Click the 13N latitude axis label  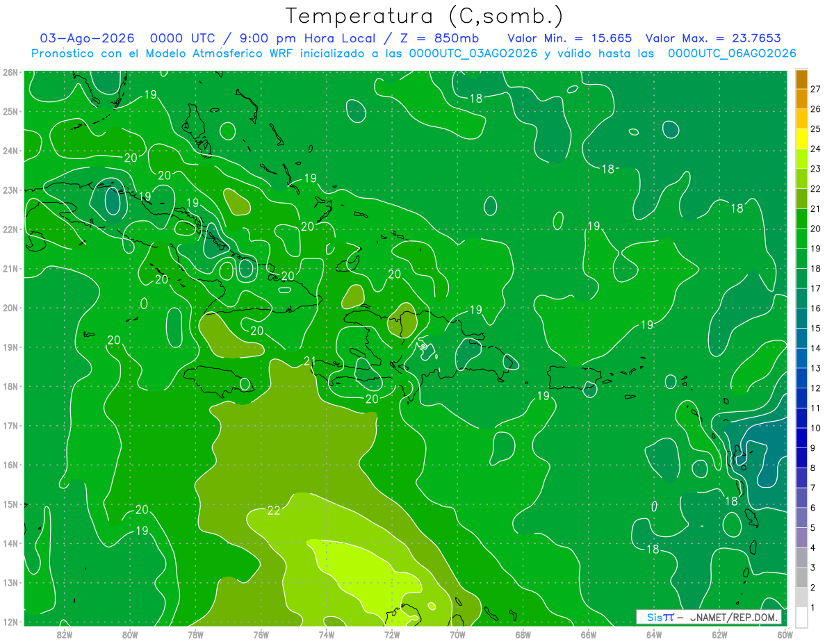click(10, 582)
